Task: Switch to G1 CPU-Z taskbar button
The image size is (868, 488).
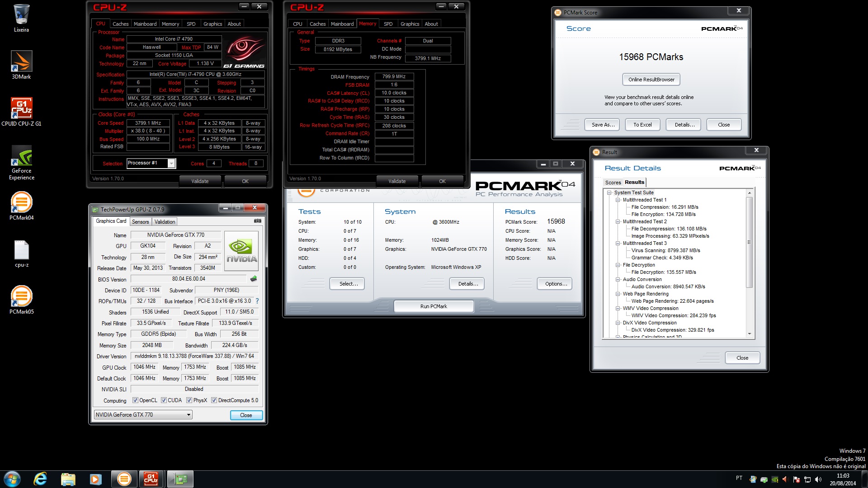Action: click(151, 479)
